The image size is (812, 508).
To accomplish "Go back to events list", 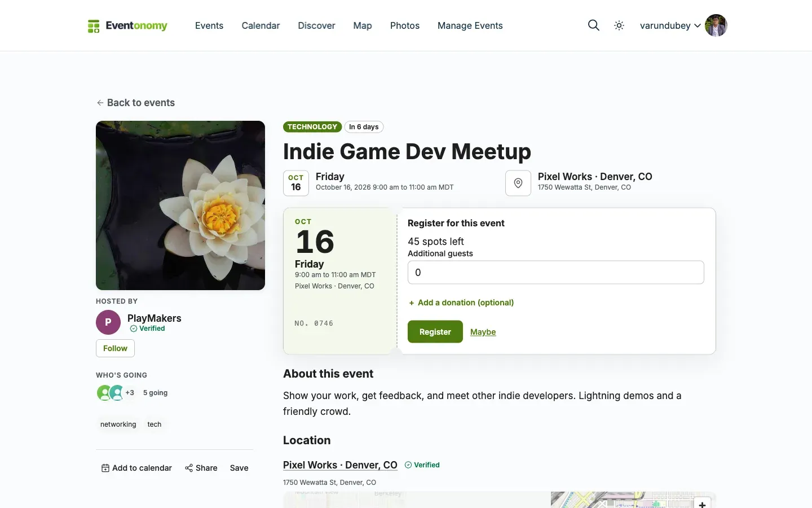I will 135,103.
